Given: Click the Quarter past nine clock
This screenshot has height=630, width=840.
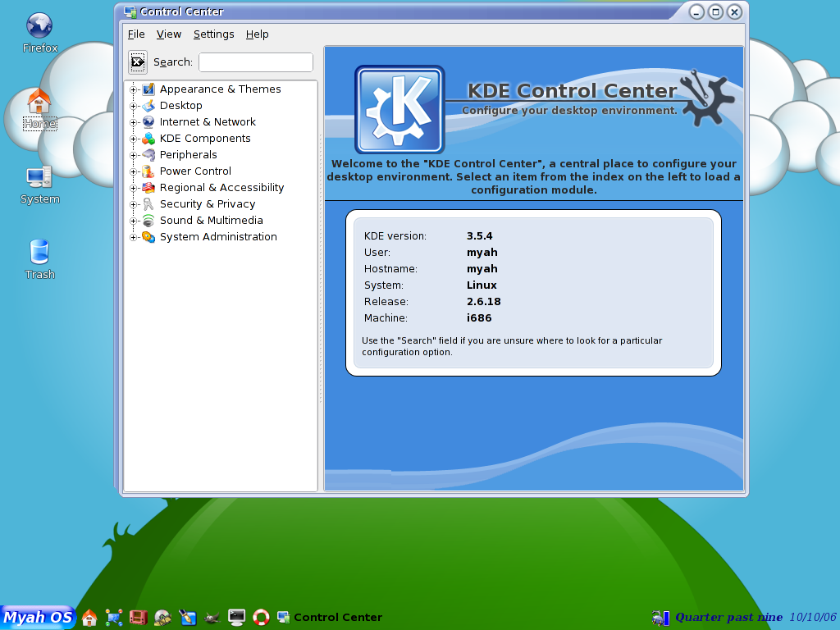Looking at the screenshot, I should tap(728, 617).
